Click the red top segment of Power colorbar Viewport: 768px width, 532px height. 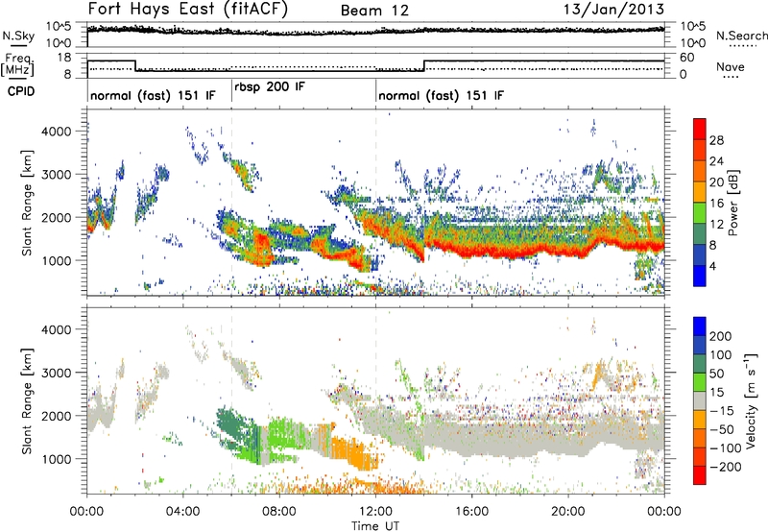click(700, 129)
